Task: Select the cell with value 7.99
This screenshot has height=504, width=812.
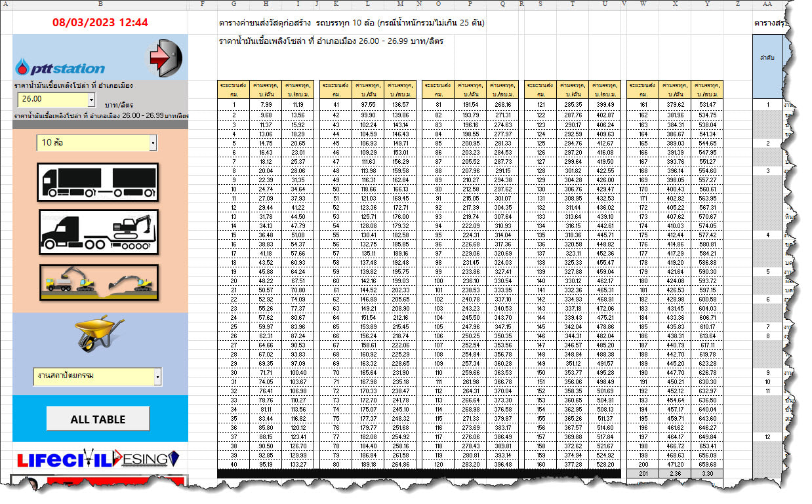Action: [266, 105]
